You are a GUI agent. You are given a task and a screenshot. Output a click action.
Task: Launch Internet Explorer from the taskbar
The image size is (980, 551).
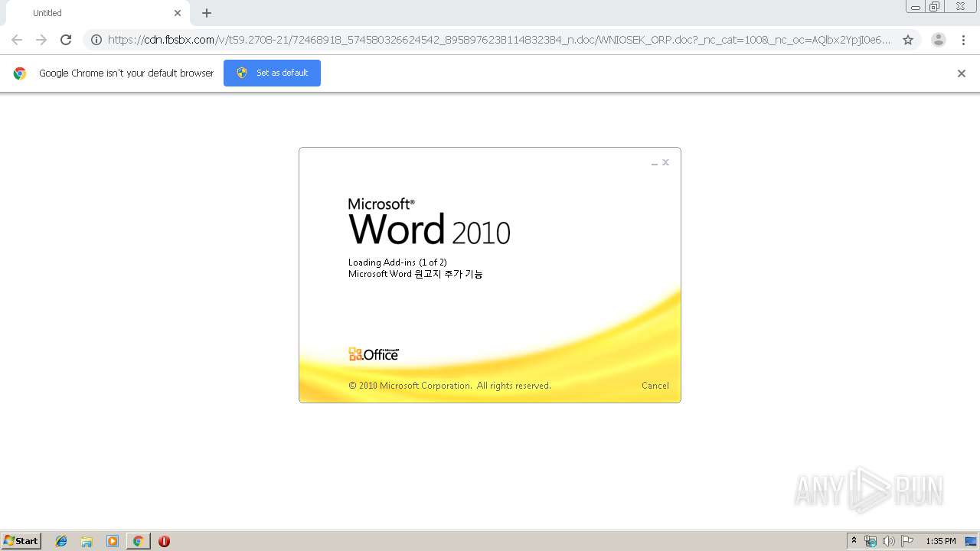coord(61,541)
